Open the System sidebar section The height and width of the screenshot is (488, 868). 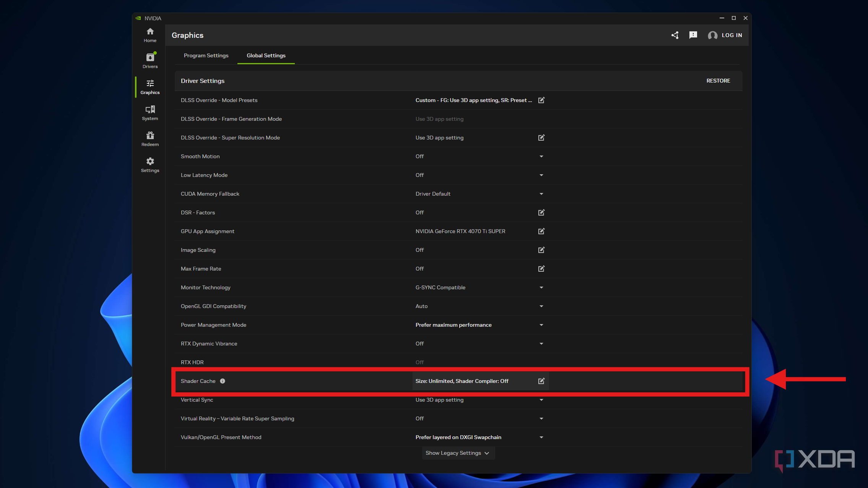150,113
